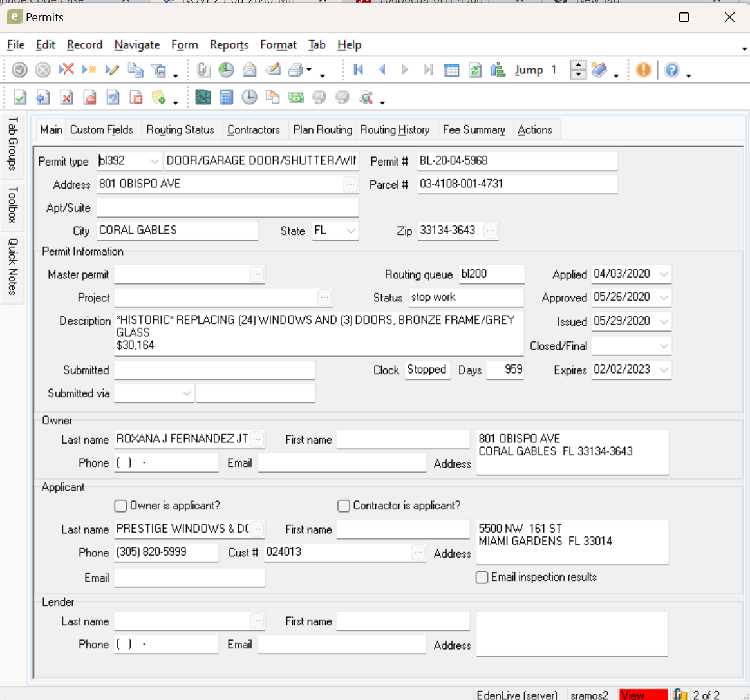Click the blue help question mark icon
Screen dimensions: 750x700
[x=671, y=70]
